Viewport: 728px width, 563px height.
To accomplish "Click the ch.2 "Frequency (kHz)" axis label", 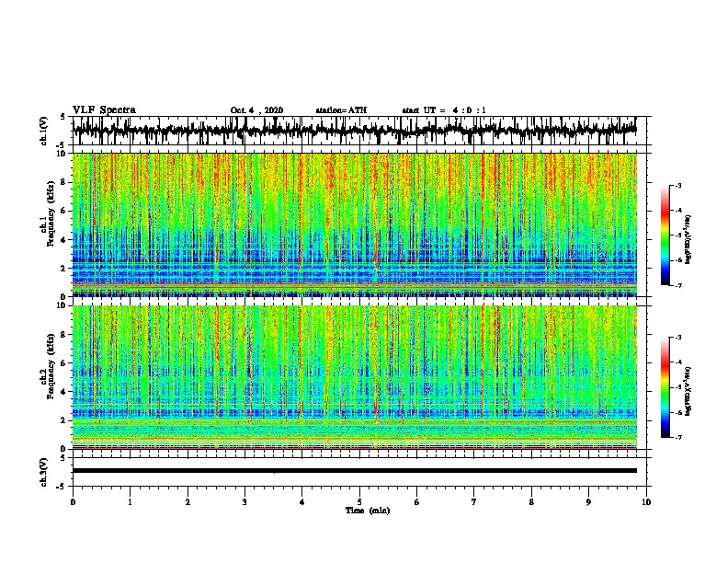I will [x=51, y=366].
